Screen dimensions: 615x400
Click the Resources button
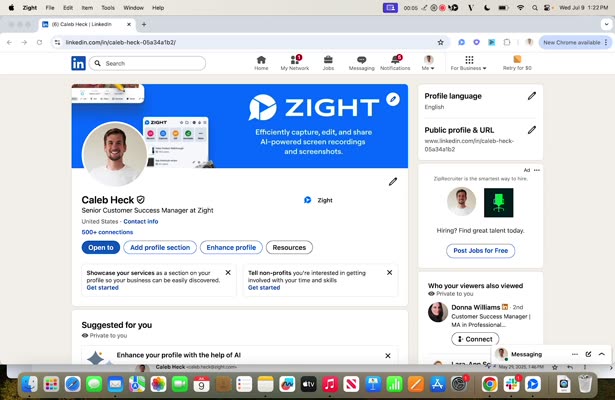pos(289,247)
